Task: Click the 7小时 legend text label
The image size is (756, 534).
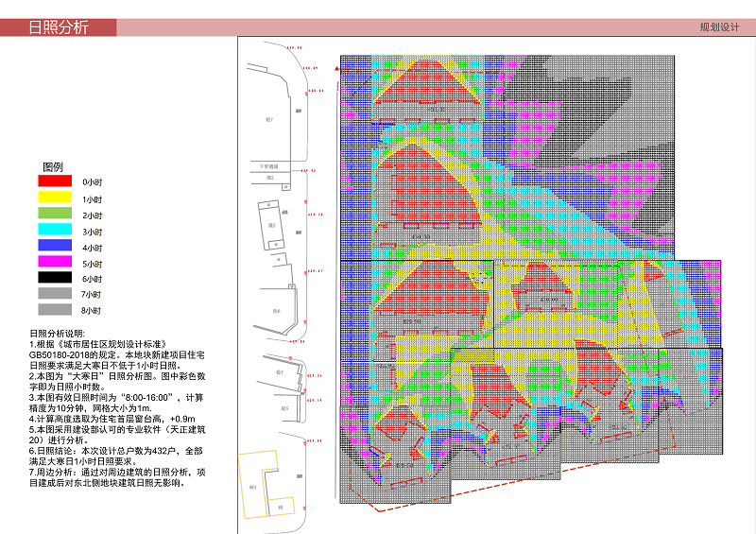Action: 92,295
